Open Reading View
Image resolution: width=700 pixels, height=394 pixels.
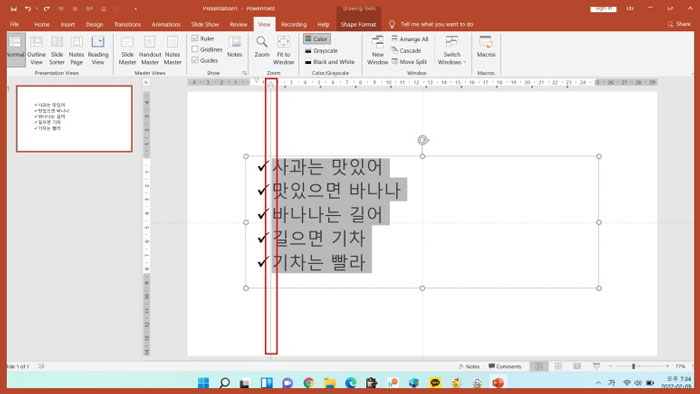pyautogui.click(x=98, y=50)
